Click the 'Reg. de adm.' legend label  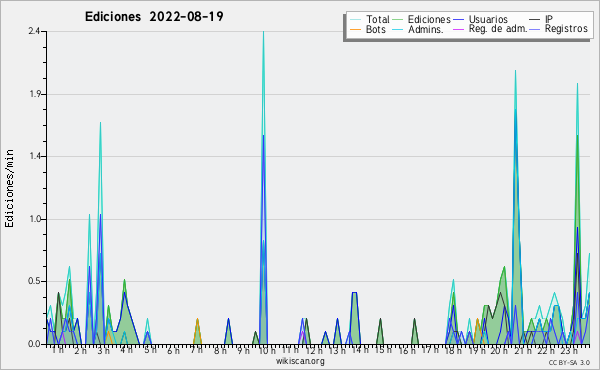(x=498, y=29)
